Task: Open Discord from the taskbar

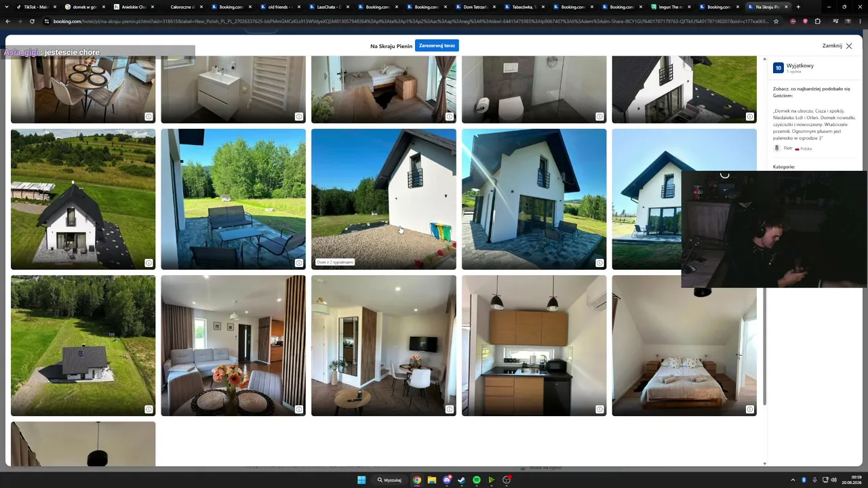Action: [447, 480]
